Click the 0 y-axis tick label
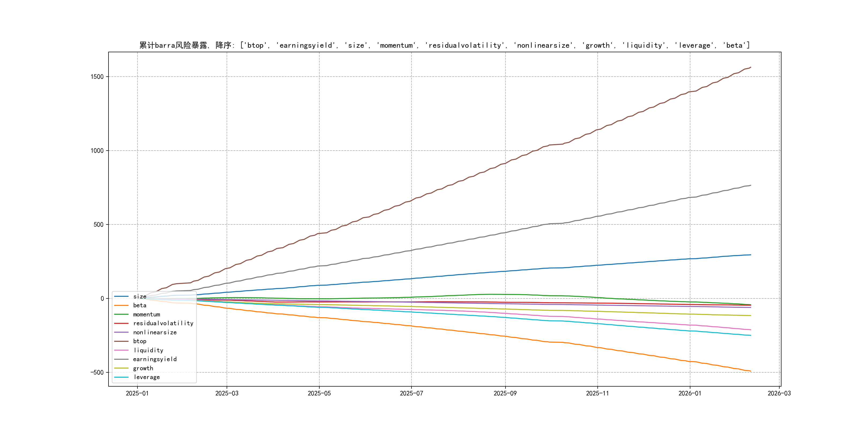This screenshot has height=434, width=868. 102,298
